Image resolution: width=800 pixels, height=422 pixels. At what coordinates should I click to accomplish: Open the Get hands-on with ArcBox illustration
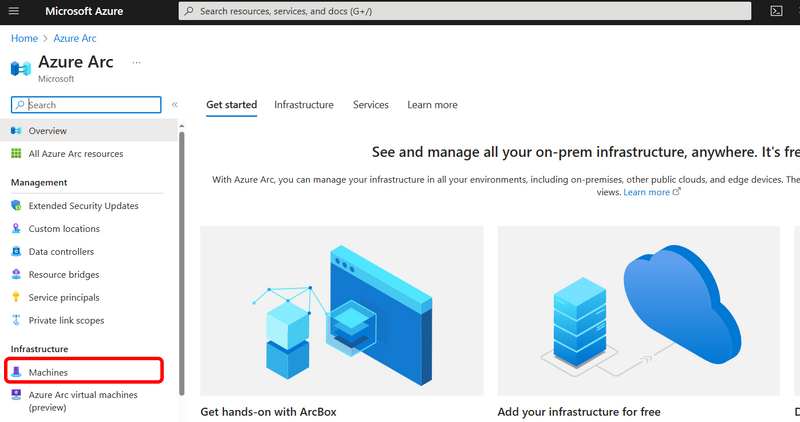tap(342, 311)
